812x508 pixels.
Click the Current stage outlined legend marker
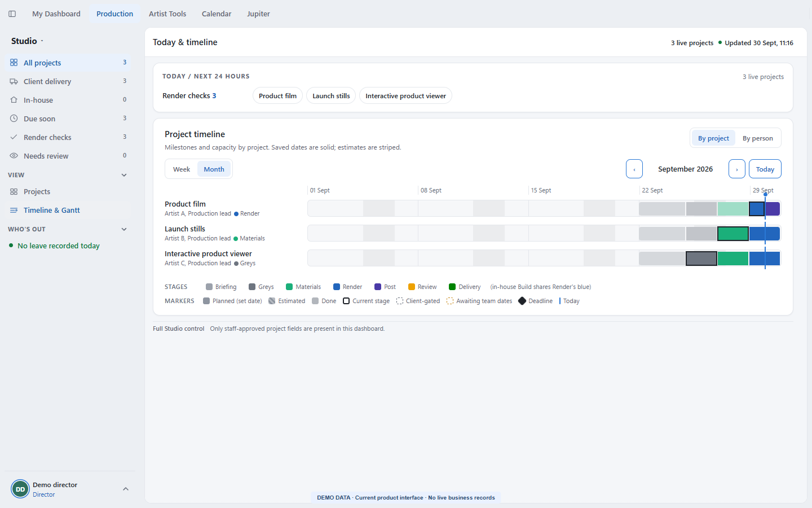pyautogui.click(x=346, y=301)
